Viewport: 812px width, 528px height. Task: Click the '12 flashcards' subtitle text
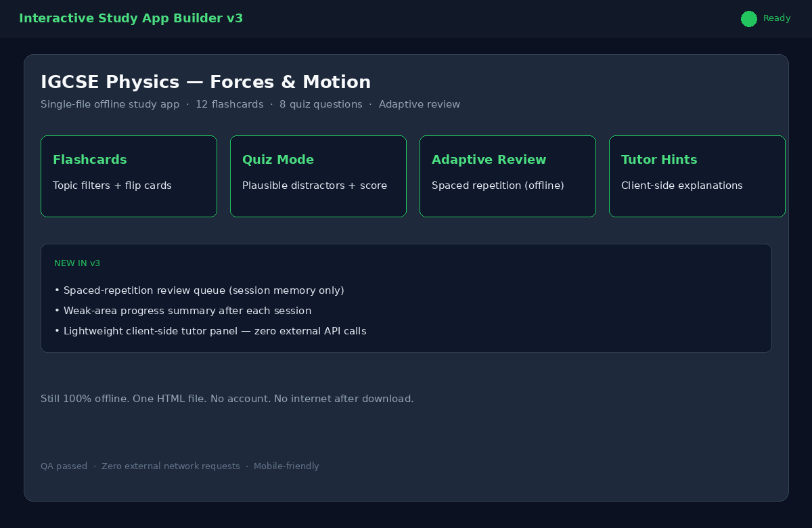click(229, 104)
